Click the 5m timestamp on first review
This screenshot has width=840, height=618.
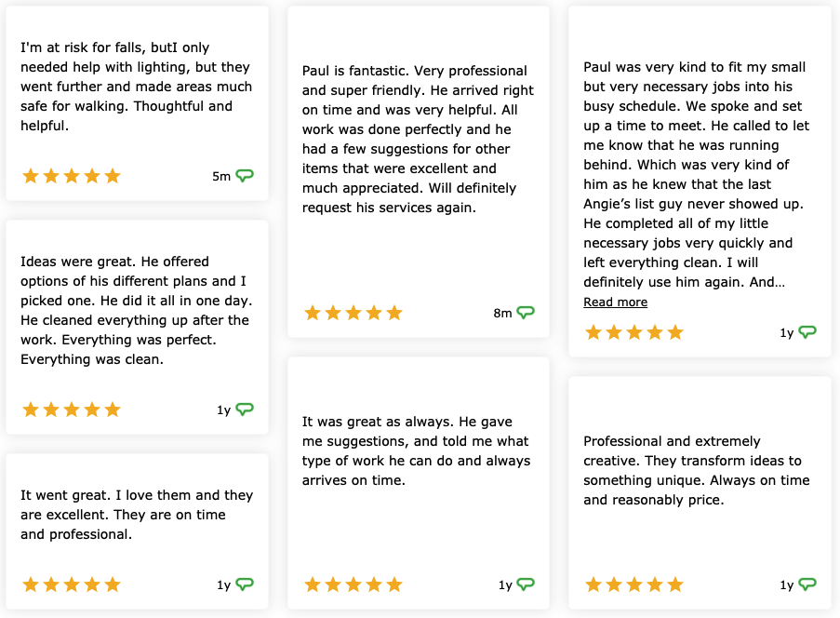(x=221, y=176)
